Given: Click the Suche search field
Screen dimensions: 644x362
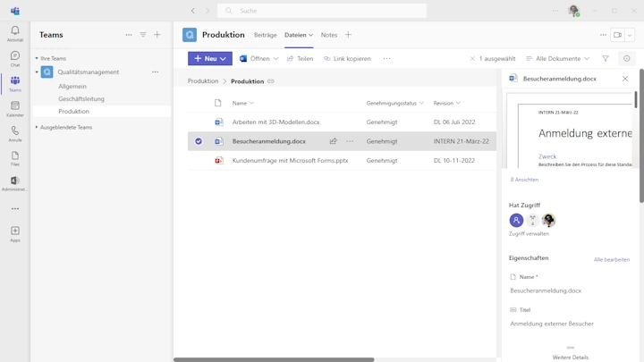Looking at the screenshot, I should click(322, 11).
